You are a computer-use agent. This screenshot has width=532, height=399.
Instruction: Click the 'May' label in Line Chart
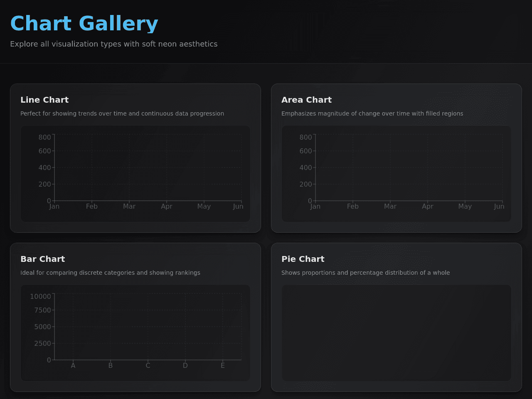click(204, 206)
